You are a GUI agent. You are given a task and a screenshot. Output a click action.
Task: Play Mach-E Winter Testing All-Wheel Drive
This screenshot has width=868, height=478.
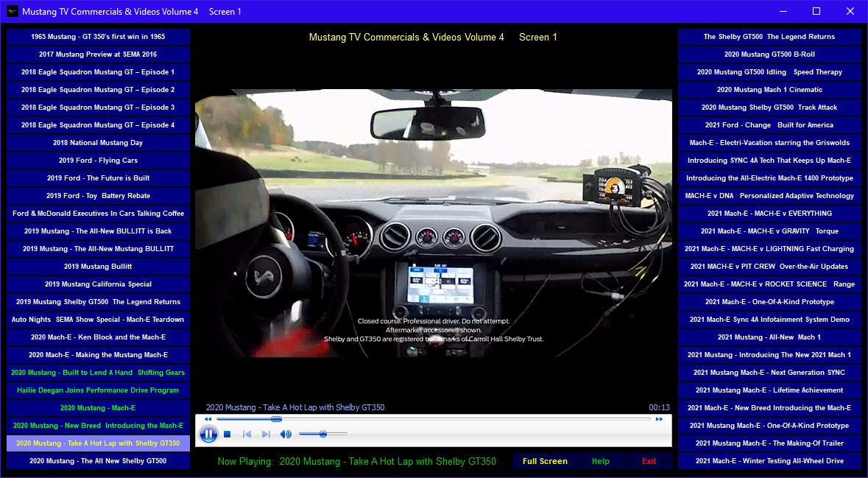coord(769,461)
